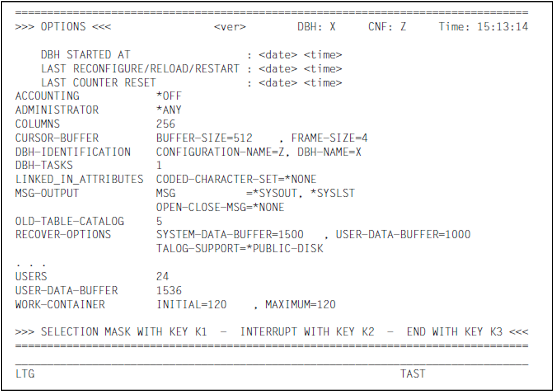Click the LTG status line field
Image resolution: width=555 pixels, height=392 pixels.
tap(25, 374)
